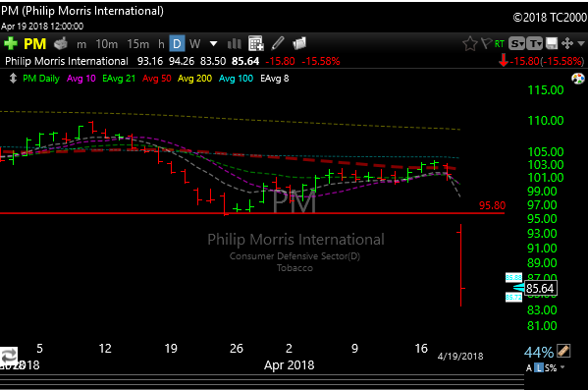The image size is (588, 390).
Task: Open the timeframe dropdown arrow
Action: 213,44
